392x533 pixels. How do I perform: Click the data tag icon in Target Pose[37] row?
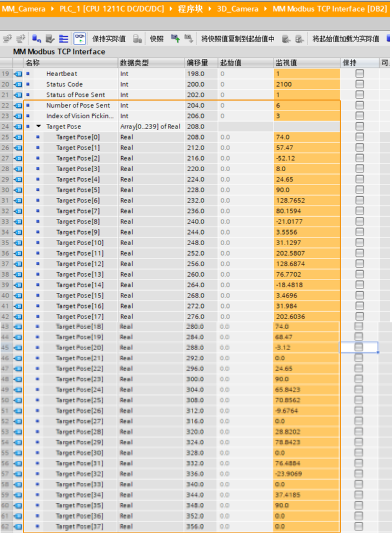[18, 526]
